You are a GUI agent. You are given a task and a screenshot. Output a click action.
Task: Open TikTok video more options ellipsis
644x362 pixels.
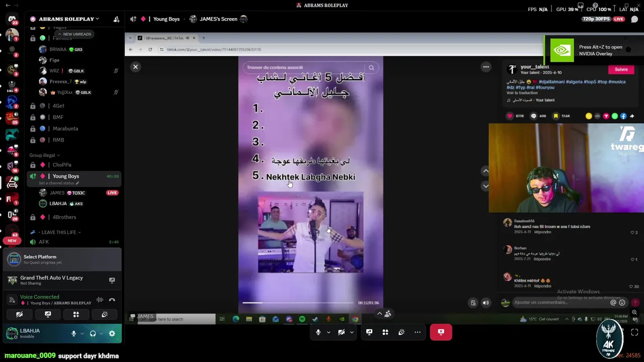pos(486,67)
